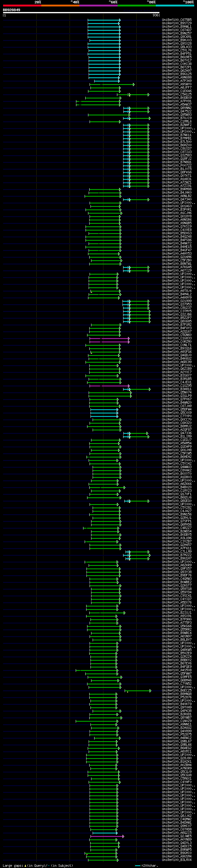Click label UniRef100_C0RZM0
197x868 pixels.
[177, 342]
